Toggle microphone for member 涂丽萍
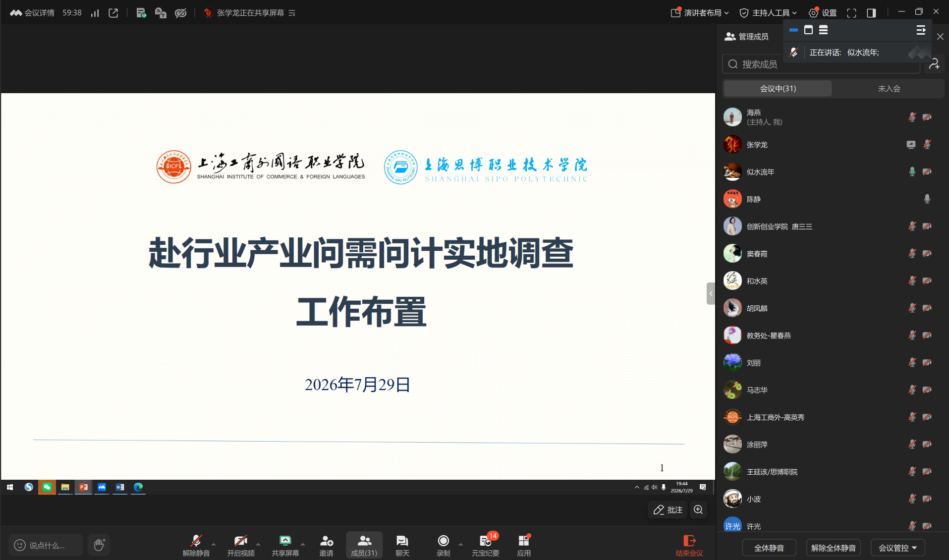 point(912,445)
